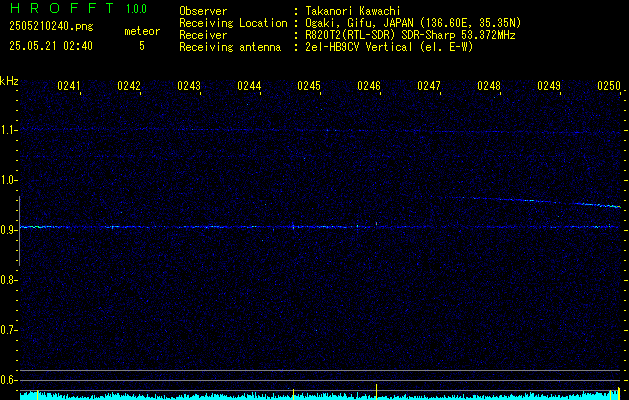Click the 0244 time axis label
Screen dimensions: 629x400
[249, 86]
